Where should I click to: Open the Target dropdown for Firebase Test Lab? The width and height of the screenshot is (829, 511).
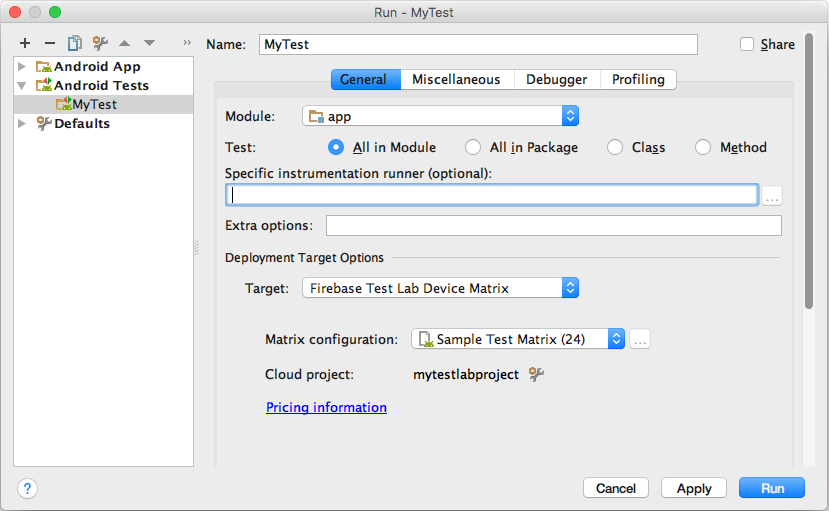(x=440, y=288)
